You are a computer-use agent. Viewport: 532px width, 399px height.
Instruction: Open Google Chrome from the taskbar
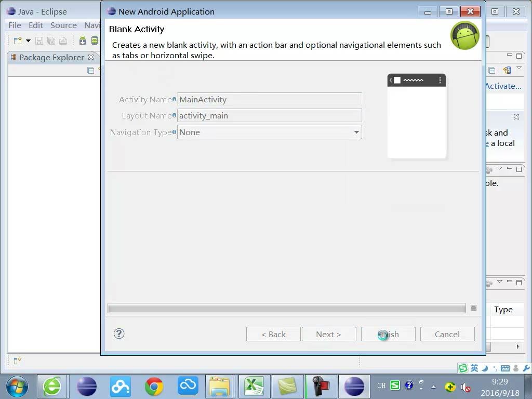pos(154,387)
